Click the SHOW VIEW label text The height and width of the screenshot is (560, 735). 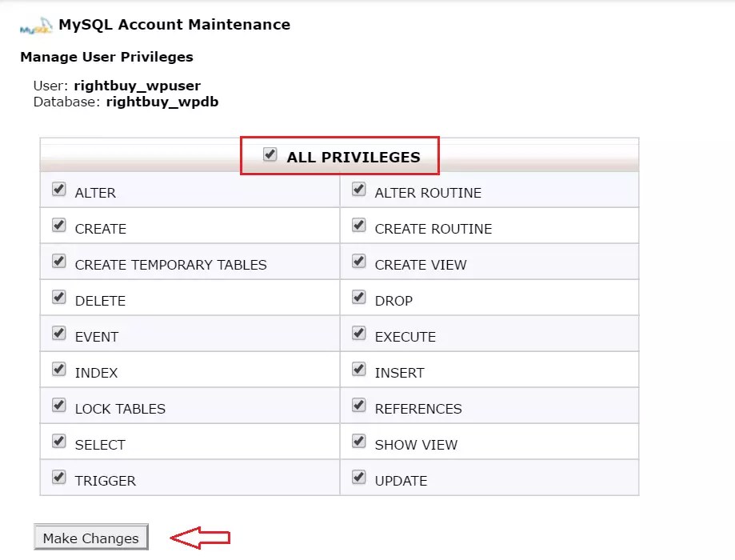416,445
